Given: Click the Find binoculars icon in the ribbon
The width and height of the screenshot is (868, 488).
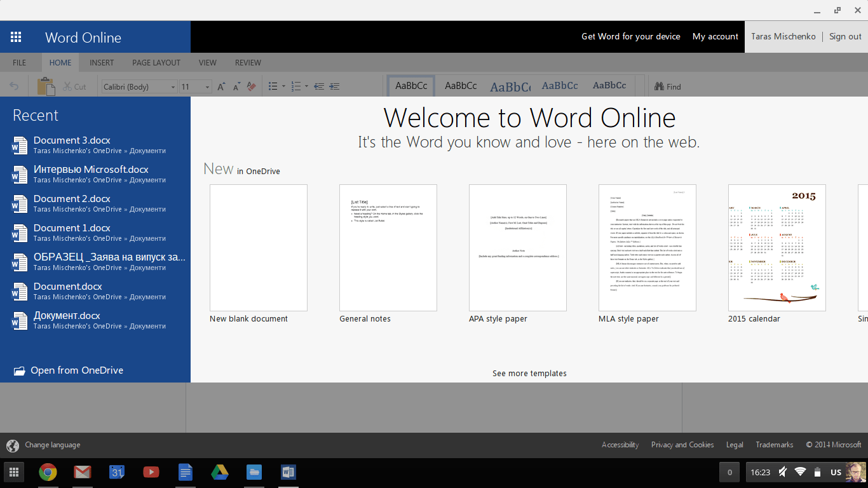Looking at the screenshot, I should point(659,86).
